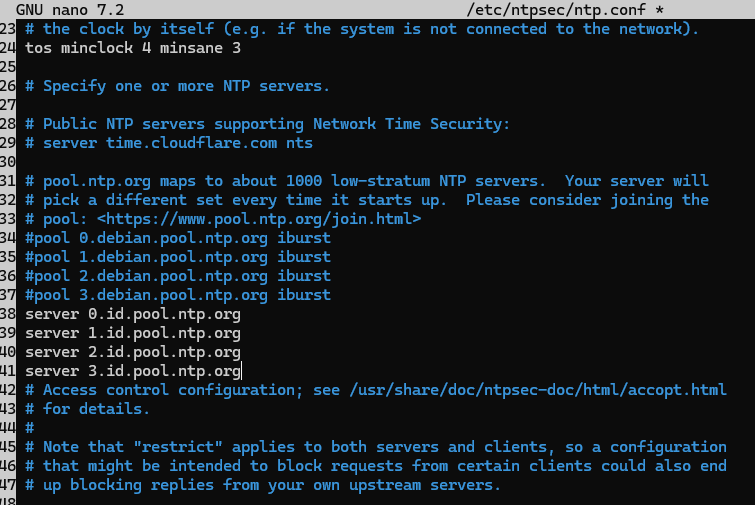Viewport: 755px width, 505px height.
Task: Click the "# server time.cloudflare.com nts" comment
Action: (x=168, y=143)
